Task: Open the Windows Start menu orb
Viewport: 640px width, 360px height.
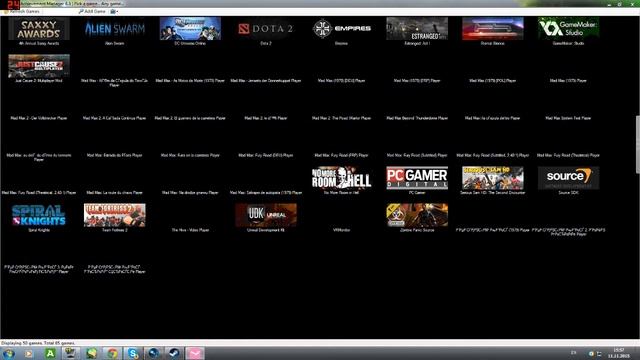Action: [x=9, y=353]
